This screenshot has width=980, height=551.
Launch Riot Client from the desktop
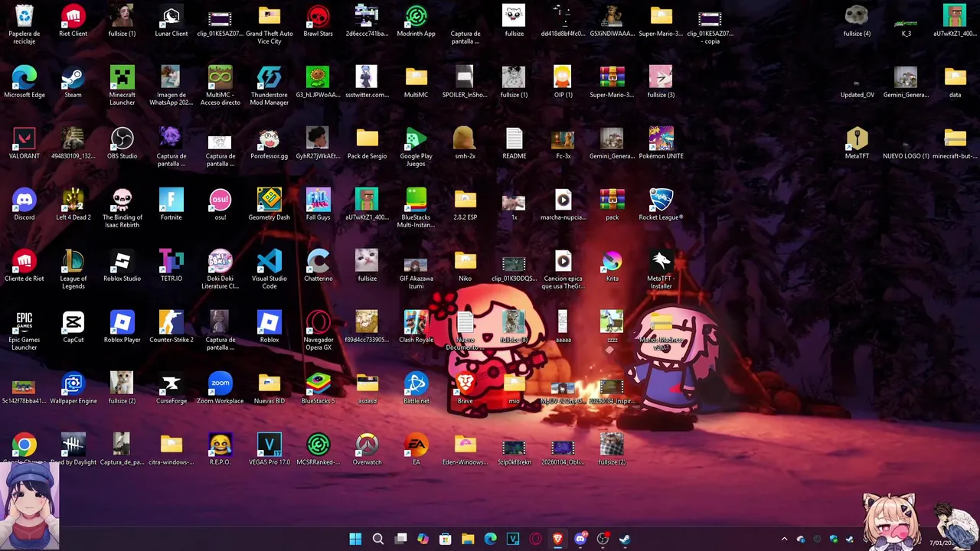(x=73, y=17)
